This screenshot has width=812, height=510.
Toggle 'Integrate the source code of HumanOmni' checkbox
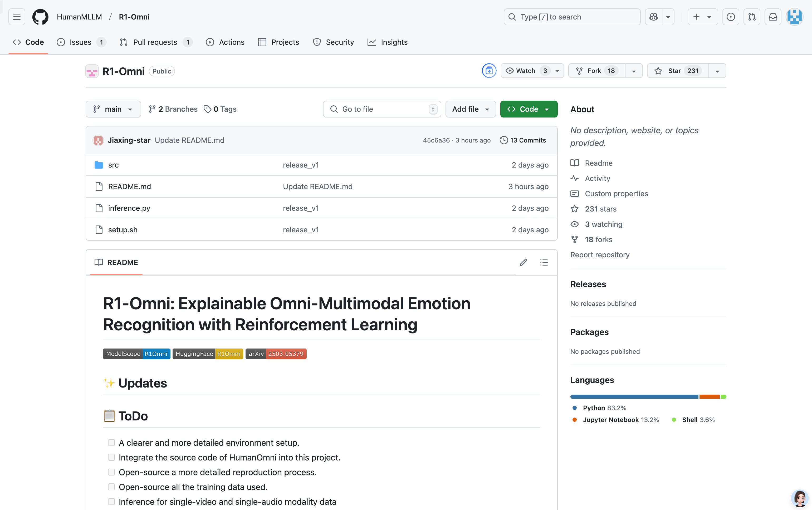tap(111, 457)
